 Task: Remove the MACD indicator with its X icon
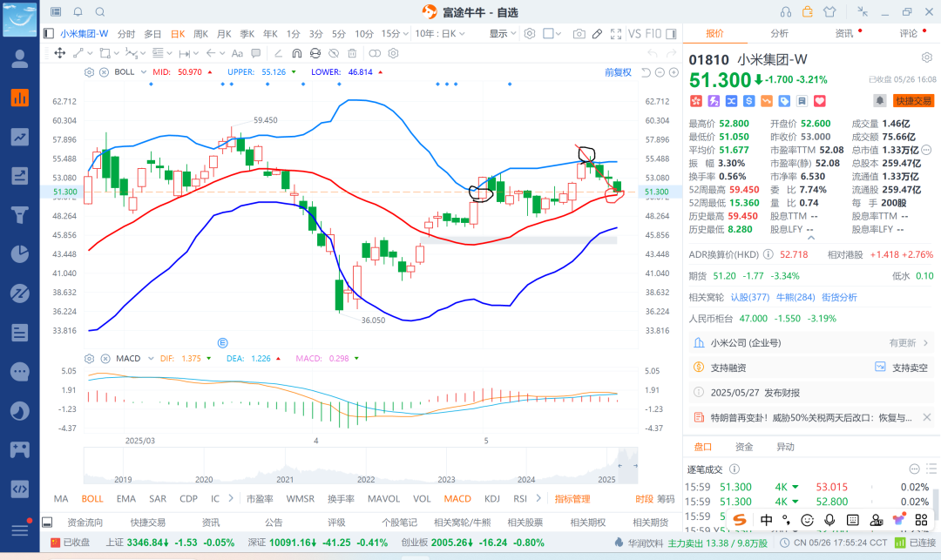click(x=105, y=359)
